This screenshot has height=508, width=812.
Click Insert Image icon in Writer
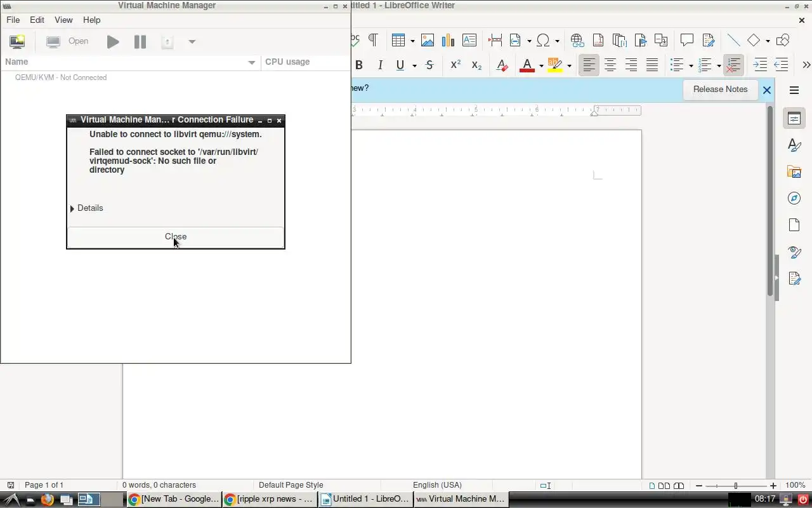click(428, 40)
